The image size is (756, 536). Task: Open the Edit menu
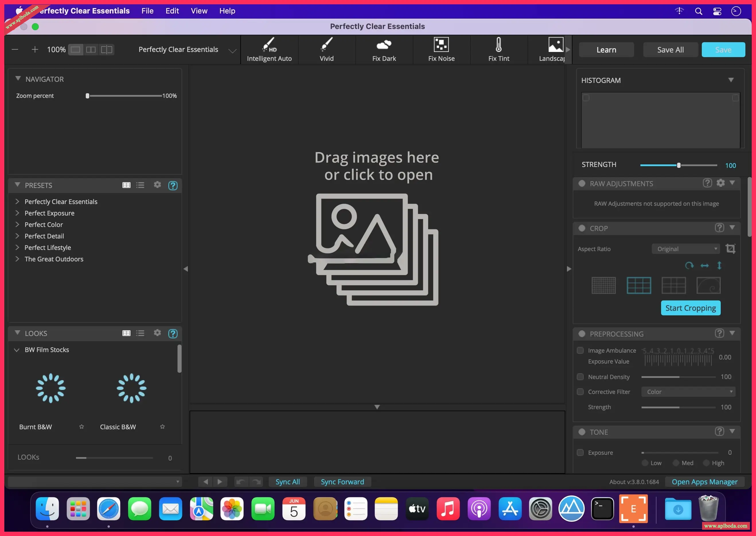[172, 11]
